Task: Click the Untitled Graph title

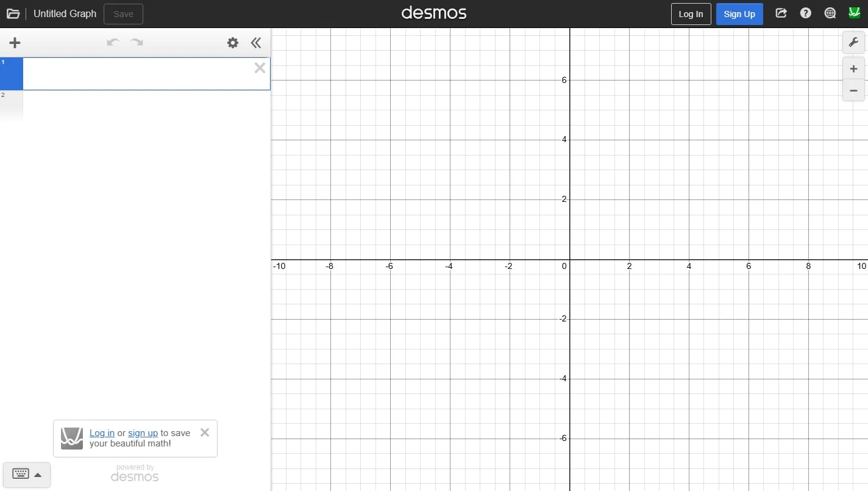Action: [65, 13]
